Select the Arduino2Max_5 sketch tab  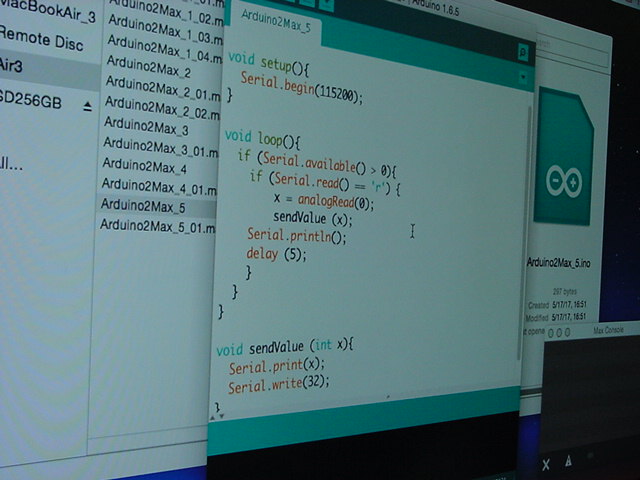[276, 22]
